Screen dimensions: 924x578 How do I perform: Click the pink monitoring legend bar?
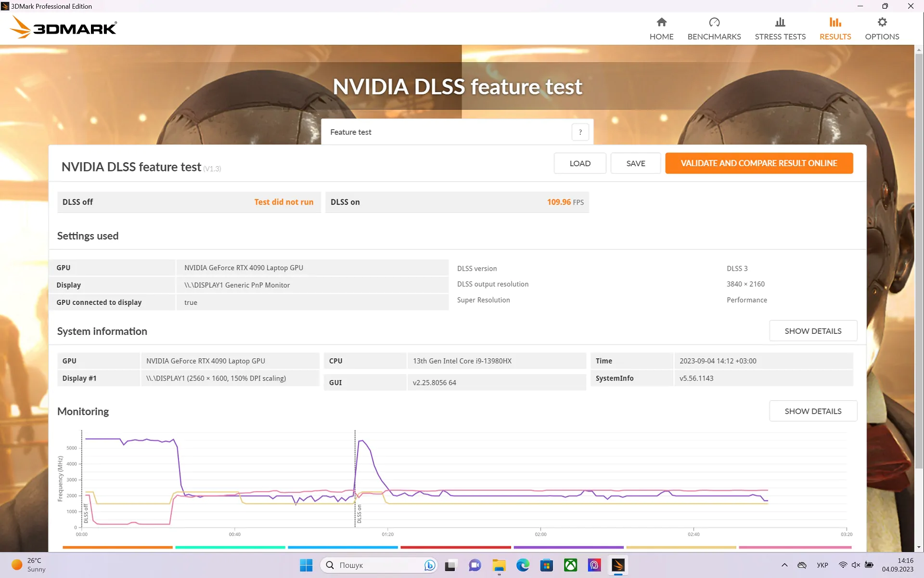795,547
